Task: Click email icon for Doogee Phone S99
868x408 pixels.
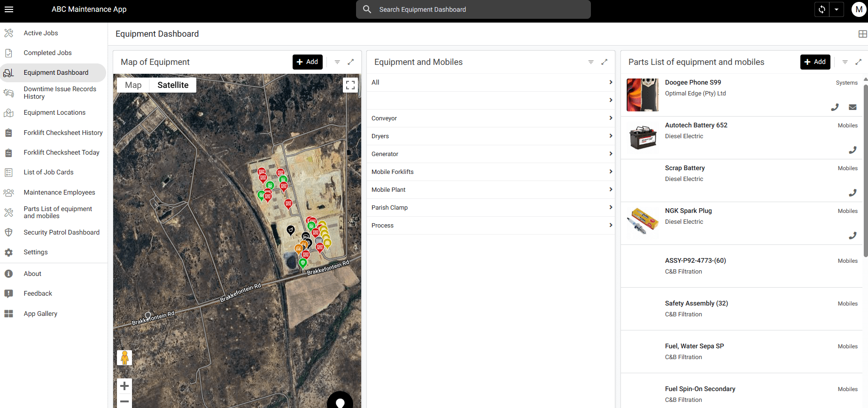Action: (852, 107)
